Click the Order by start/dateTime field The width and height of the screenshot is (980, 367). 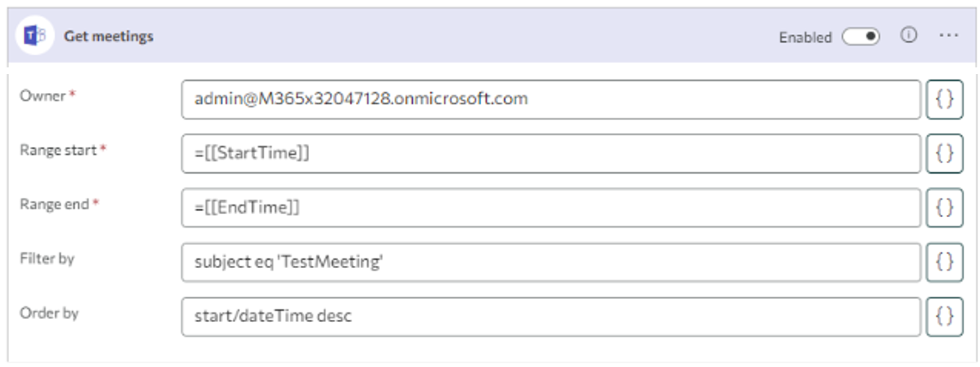pos(551,317)
